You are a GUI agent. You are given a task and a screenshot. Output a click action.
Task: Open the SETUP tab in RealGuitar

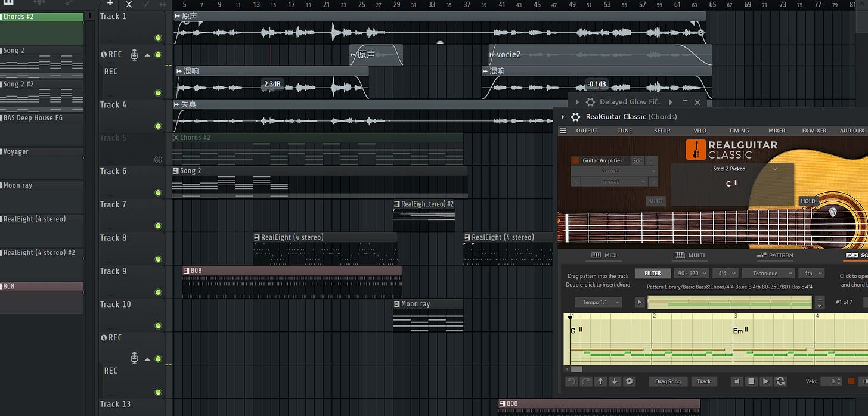(662, 131)
